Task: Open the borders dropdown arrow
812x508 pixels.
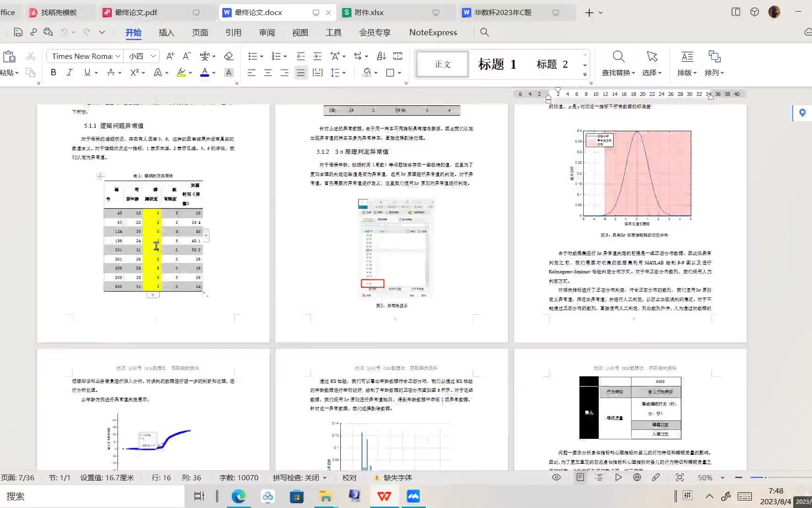Action: click(x=399, y=73)
